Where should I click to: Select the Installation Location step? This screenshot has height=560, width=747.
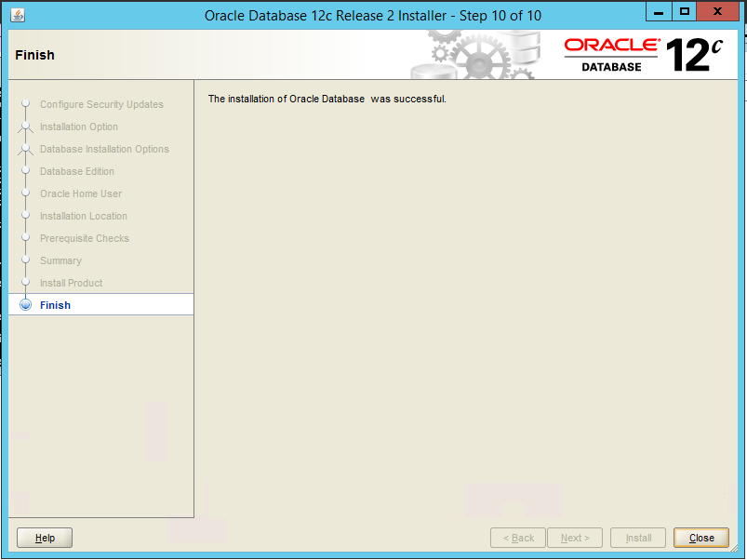click(84, 216)
